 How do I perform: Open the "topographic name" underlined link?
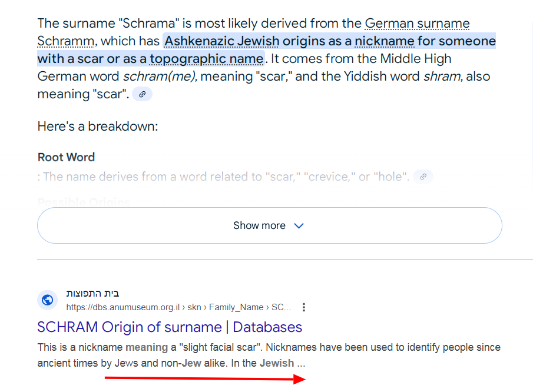coord(206,59)
